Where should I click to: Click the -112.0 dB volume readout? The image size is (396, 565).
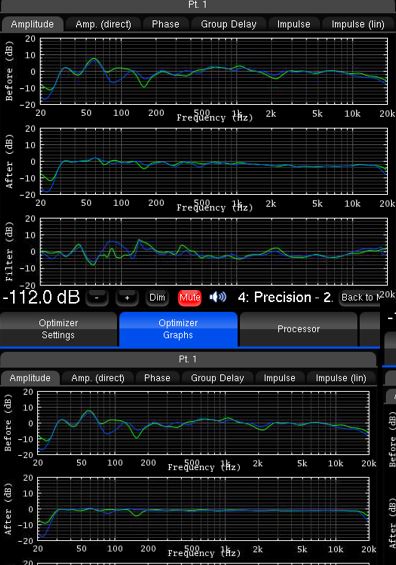point(41,298)
